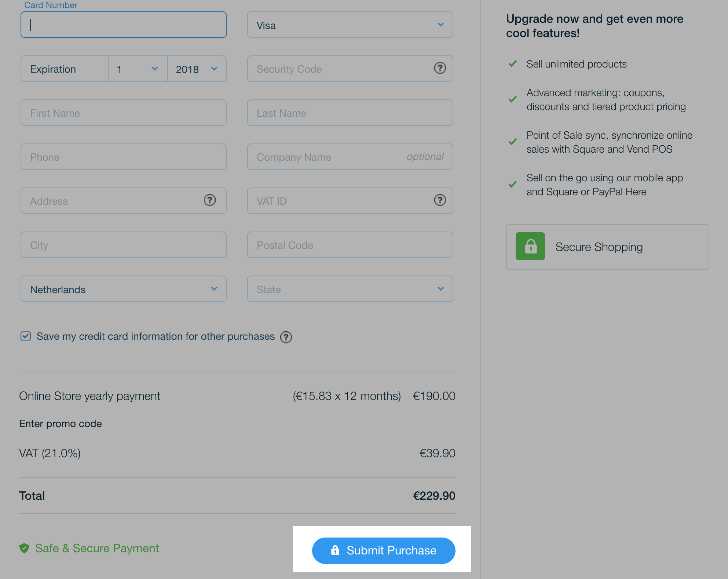Toggle Save my credit card information checkbox

tap(26, 336)
